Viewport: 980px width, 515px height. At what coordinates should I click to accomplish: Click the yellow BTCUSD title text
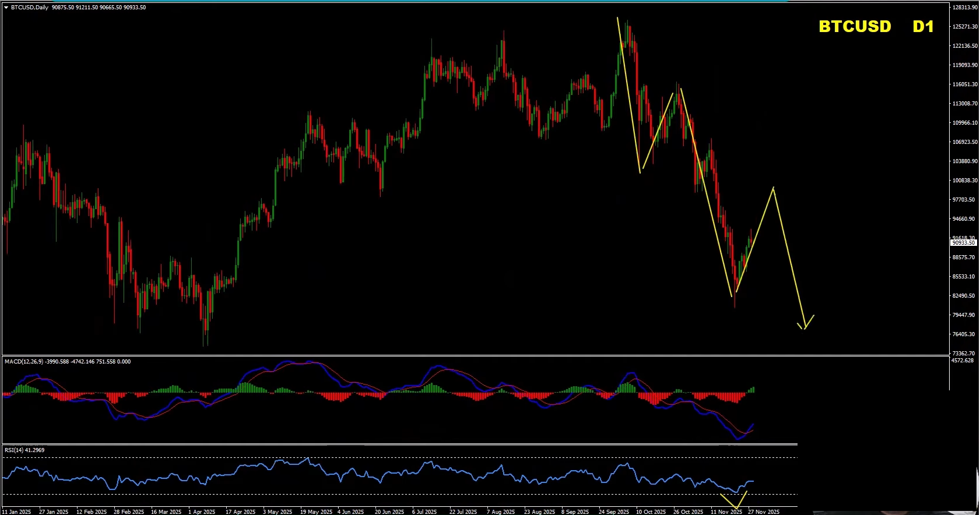[855, 27]
